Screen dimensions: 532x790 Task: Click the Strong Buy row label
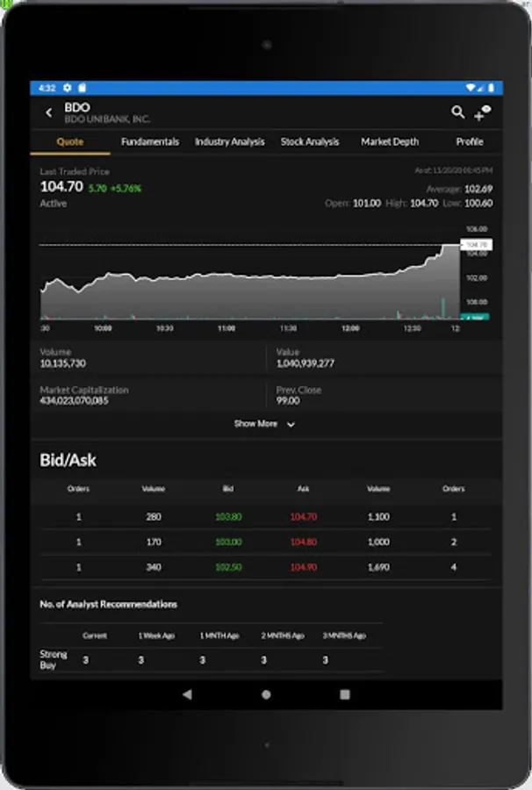coord(54,659)
